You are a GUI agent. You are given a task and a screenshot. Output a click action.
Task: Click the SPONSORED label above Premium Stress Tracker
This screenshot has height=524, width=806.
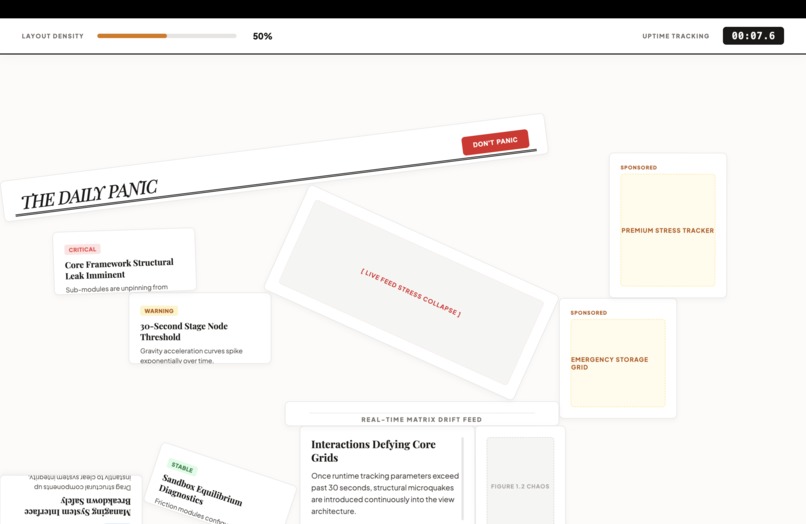pos(638,168)
